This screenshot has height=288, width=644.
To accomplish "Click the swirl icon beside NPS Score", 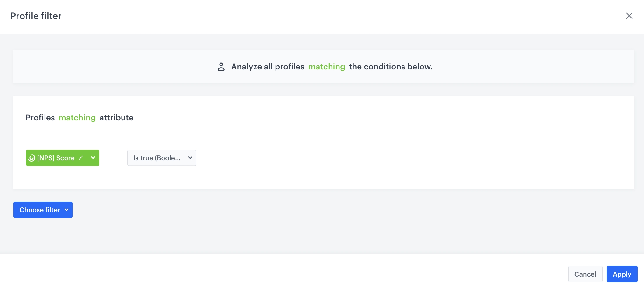I will [x=32, y=158].
